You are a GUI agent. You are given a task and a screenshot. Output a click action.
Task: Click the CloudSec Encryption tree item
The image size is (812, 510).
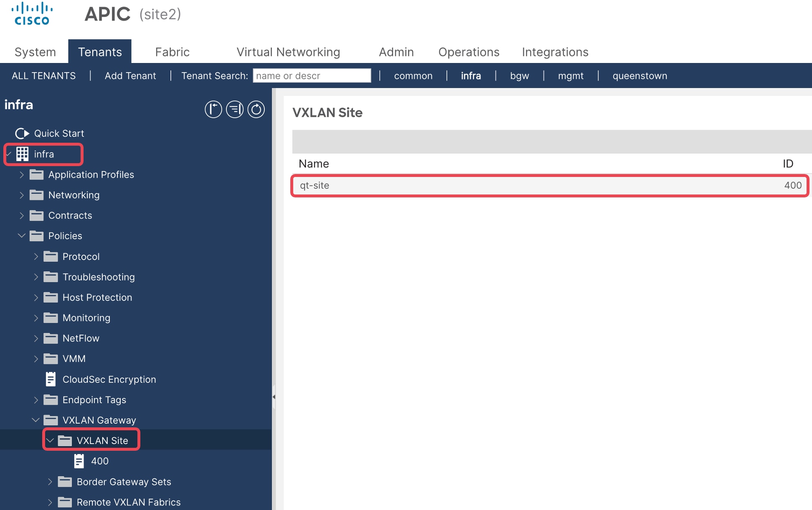(x=109, y=379)
